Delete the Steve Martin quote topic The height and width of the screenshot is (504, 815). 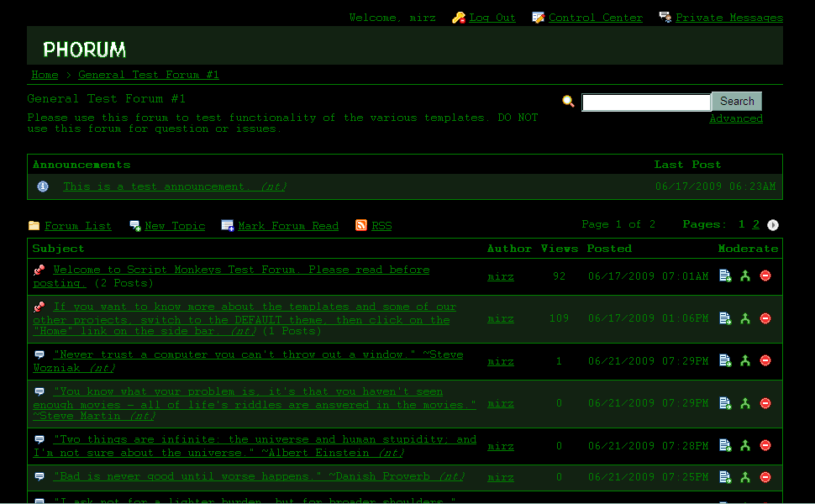pos(765,402)
